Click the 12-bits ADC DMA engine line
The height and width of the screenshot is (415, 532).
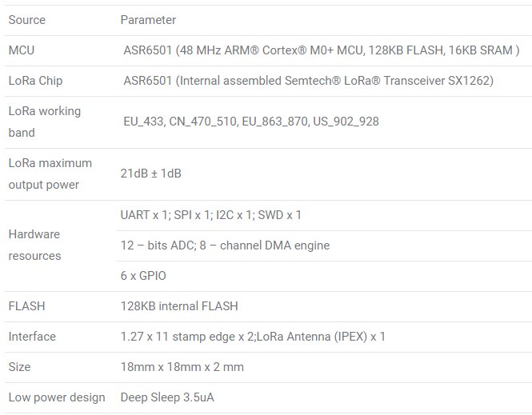[x=226, y=245]
